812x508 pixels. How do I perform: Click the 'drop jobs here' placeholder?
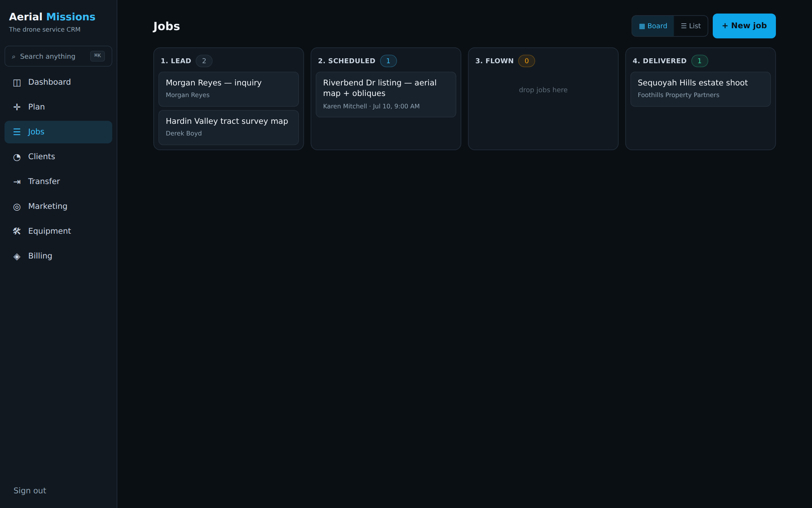[543, 90]
